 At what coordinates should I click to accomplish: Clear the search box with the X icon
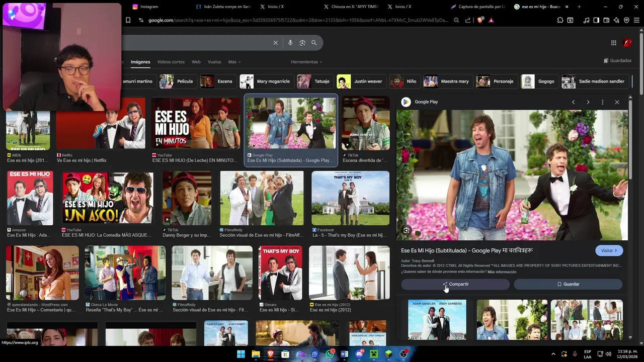point(275,43)
